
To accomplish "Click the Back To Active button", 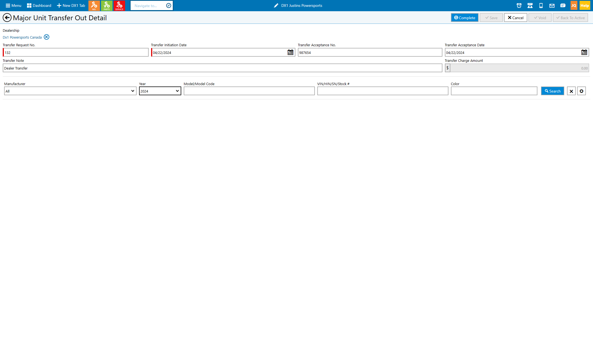I will pyautogui.click(x=571, y=18).
